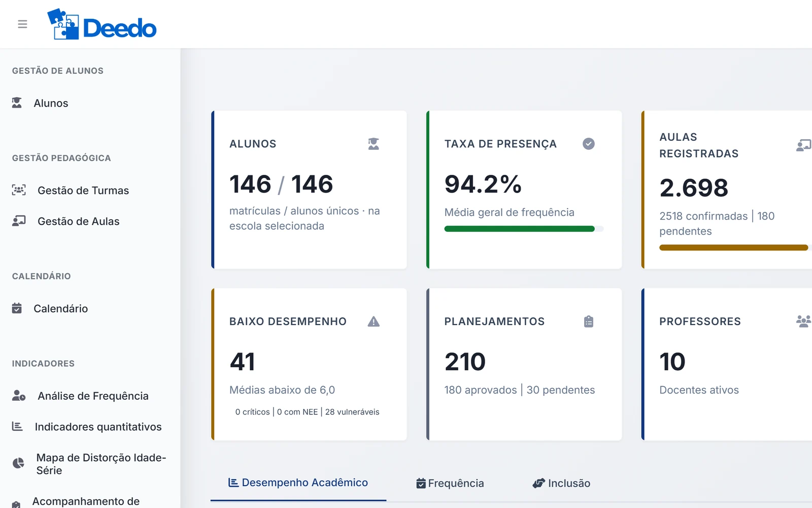Open Alunos in the sidebar
This screenshot has width=812, height=508.
pos(51,103)
